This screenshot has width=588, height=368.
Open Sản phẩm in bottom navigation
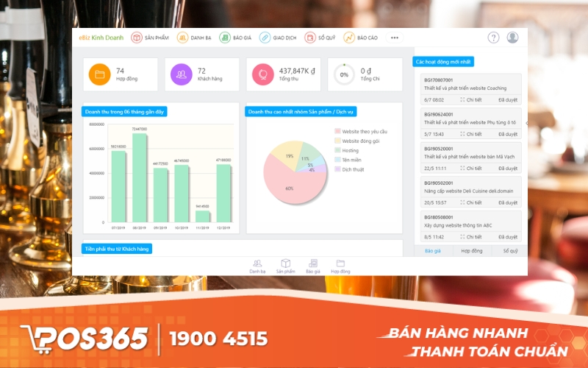pyautogui.click(x=286, y=266)
